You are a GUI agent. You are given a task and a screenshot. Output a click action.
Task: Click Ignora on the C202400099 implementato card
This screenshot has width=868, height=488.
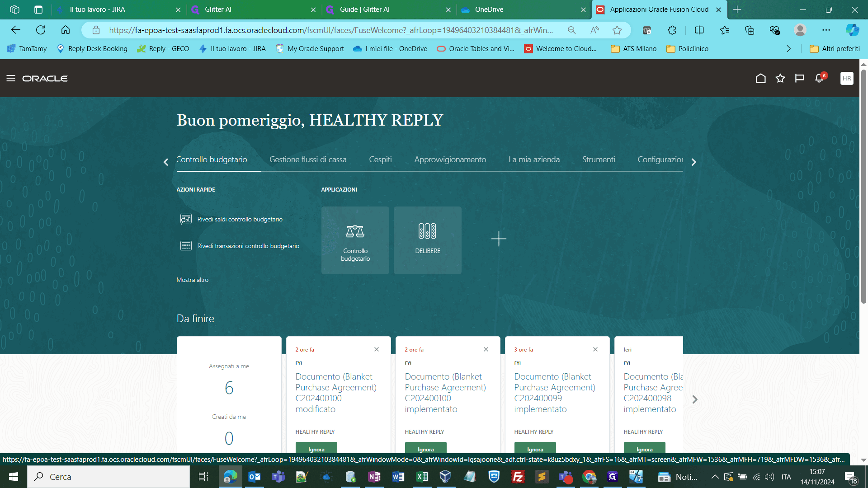(535, 448)
